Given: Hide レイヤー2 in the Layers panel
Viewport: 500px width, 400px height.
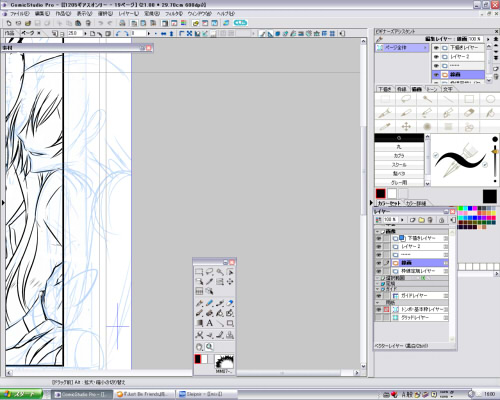Looking at the screenshot, I should click(x=379, y=247).
